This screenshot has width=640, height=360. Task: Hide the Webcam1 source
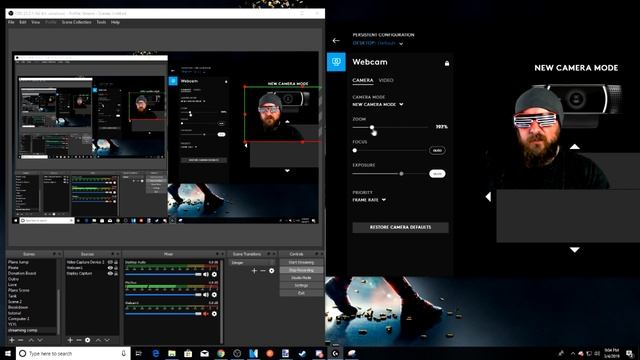point(110,268)
